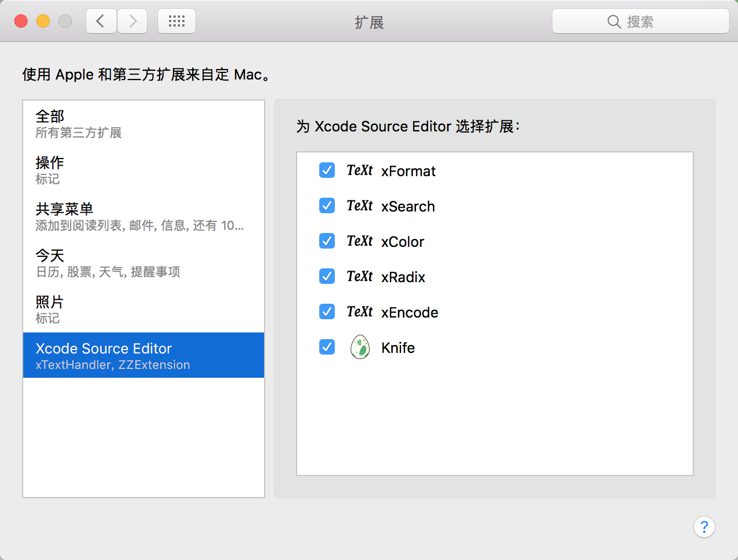Select the 全部 category
The width and height of the screenshot is (738, 560).
[144, 124]
